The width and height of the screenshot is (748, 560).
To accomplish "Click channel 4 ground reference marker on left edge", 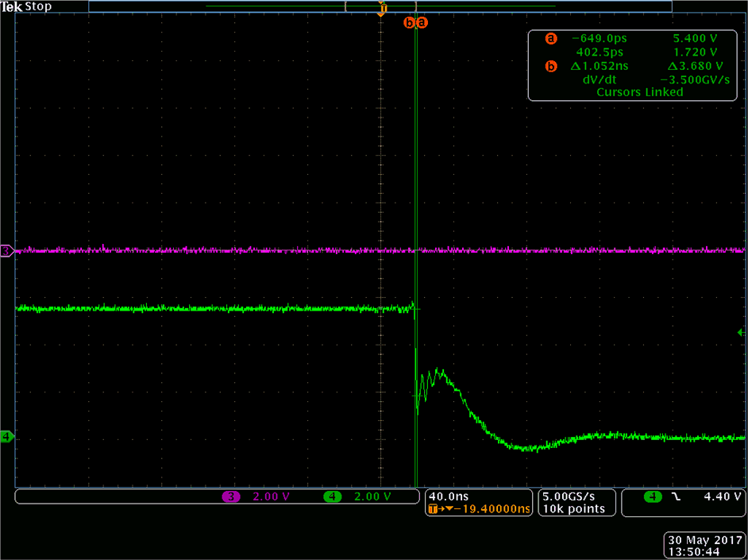I will (6, 437).
